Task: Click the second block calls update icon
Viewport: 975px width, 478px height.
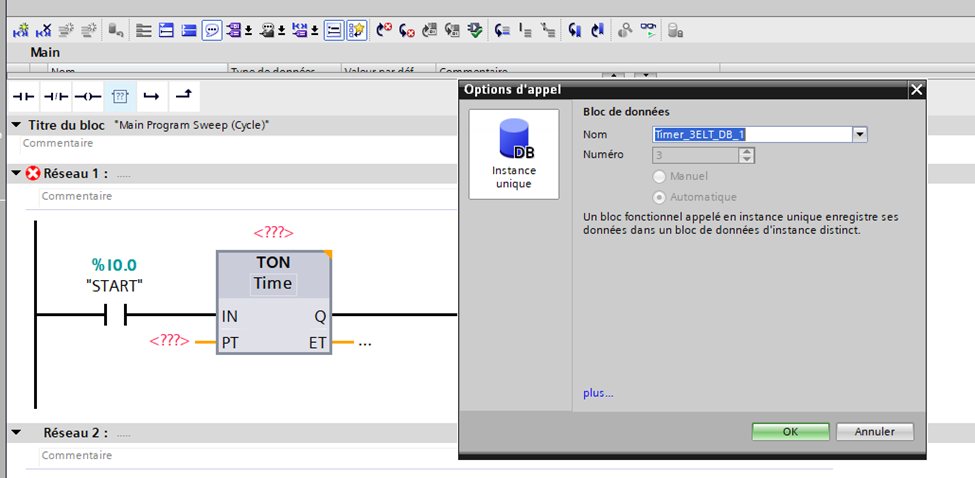Action: (x=452, y=30)
